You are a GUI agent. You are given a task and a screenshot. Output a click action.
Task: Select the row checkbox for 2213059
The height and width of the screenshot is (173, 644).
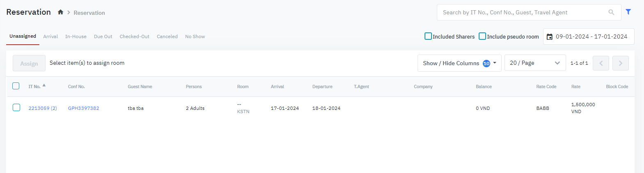coord(16,107)
